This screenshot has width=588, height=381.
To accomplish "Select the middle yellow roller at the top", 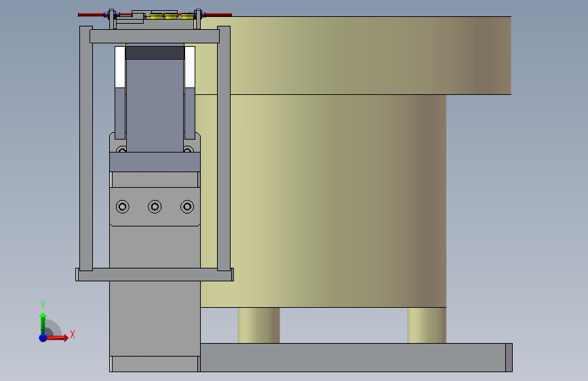I will coord(171,16).
